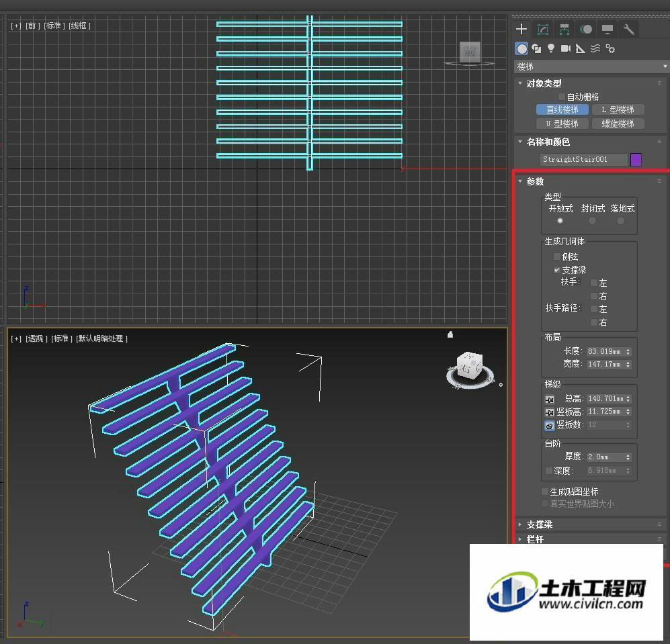Click the 竖板高 value field
The height and width of the screenshot is (644, 670).
click(605, 411)
